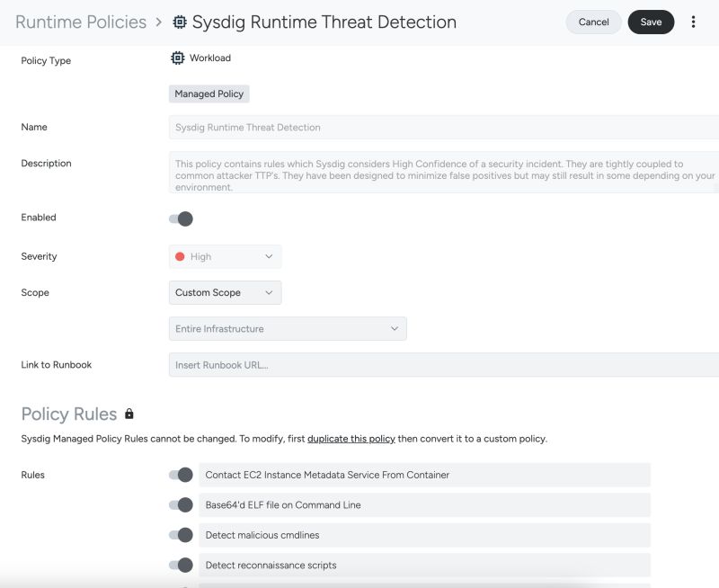Save the policy changes
Viewport: 719px width, 588px height.
click(x=651, y=22)
